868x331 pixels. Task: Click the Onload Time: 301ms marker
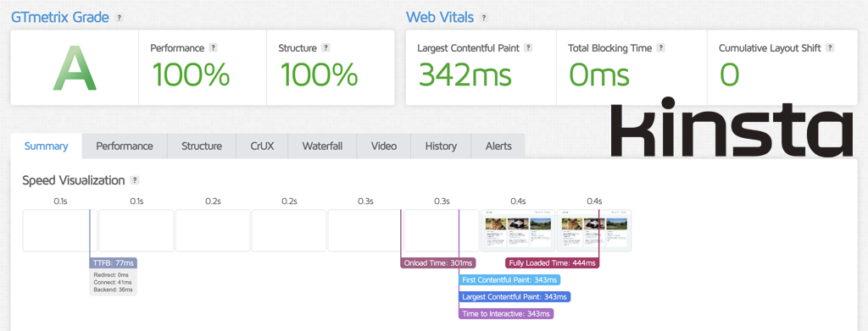[x=438, y=263]
